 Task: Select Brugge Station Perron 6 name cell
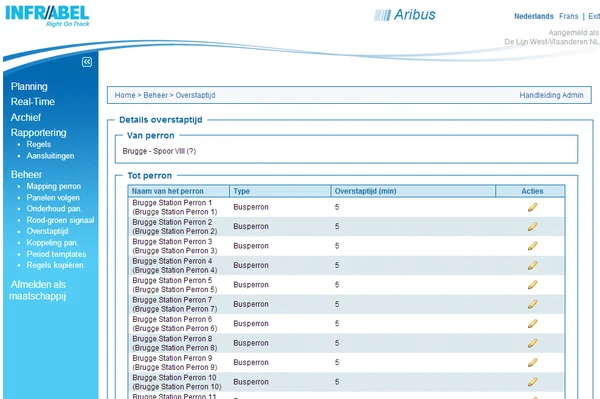coord(174,324)
